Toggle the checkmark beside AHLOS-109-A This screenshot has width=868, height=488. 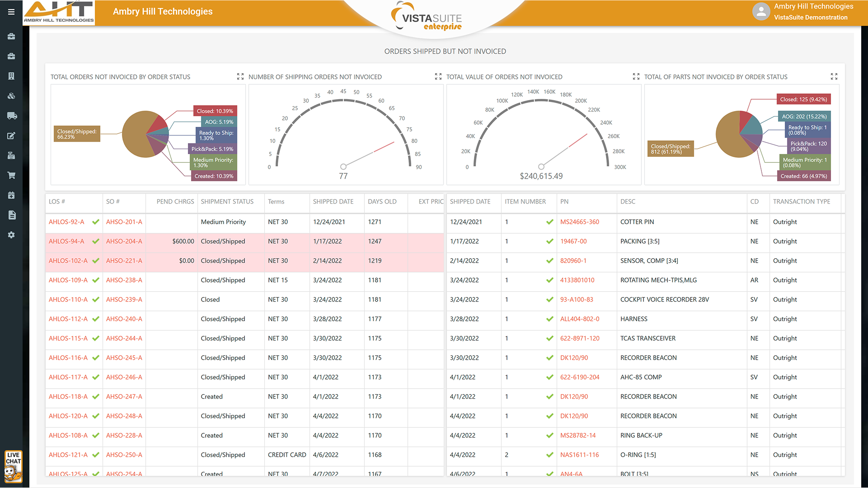click(96, 280)
